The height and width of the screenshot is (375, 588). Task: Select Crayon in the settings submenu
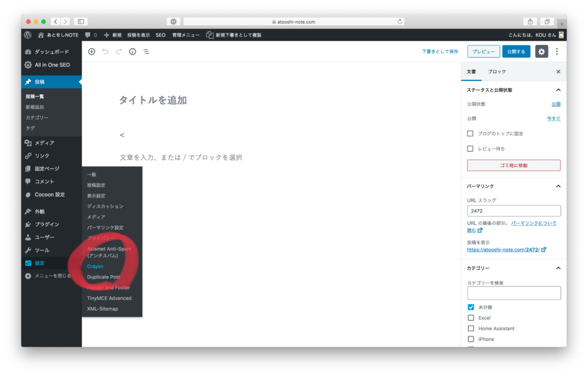click(x=95, y=266)
